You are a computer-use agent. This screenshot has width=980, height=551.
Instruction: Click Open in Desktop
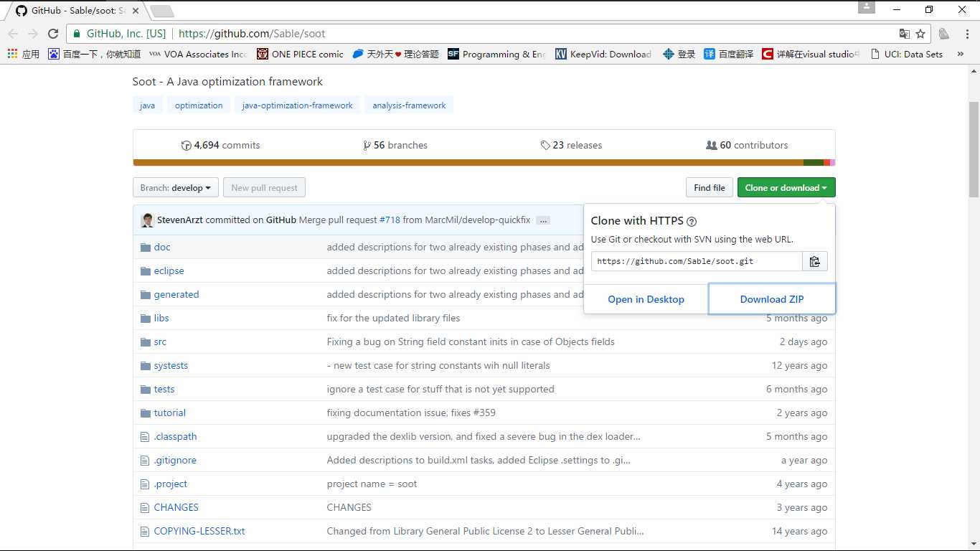coord(646,299)
